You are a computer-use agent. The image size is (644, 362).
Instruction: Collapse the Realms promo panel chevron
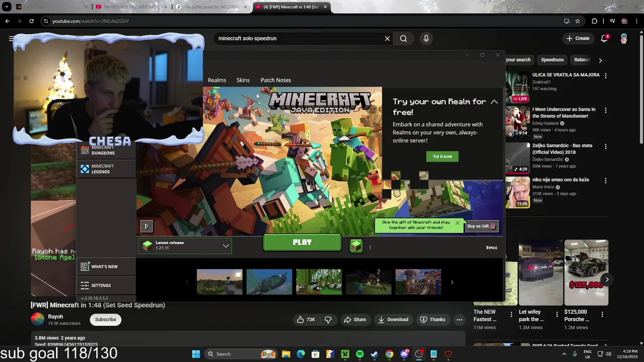coord(494,102)
